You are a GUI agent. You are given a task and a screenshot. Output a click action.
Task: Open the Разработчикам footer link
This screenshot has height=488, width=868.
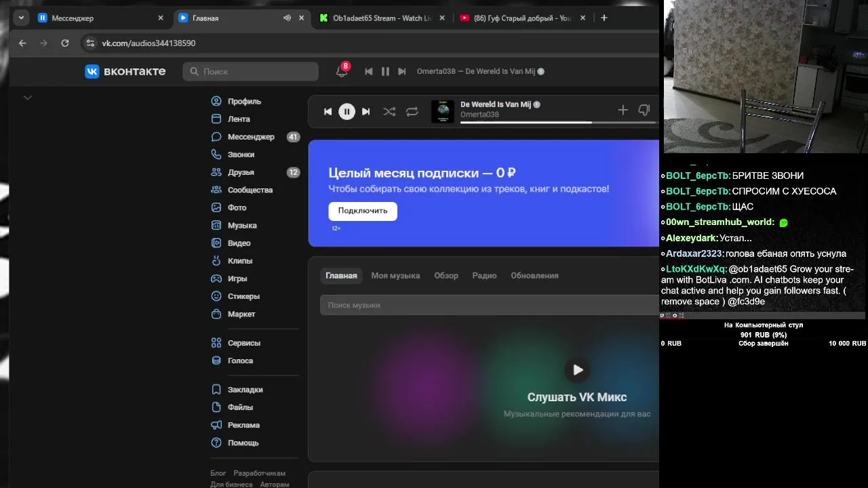click(x=260, y=473)
